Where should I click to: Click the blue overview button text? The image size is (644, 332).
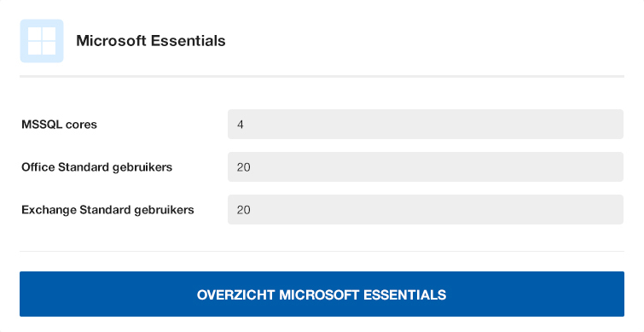(322, 294)
